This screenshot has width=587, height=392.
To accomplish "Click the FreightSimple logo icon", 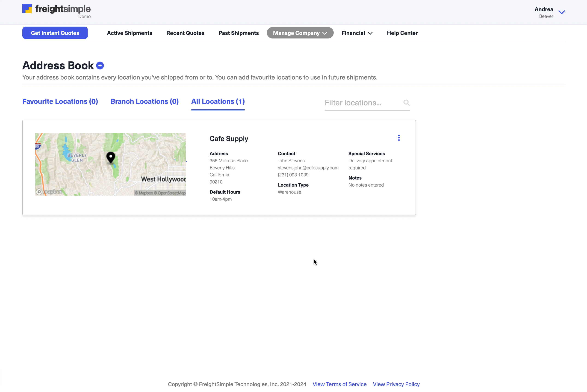I will click(x=27, y=9).
